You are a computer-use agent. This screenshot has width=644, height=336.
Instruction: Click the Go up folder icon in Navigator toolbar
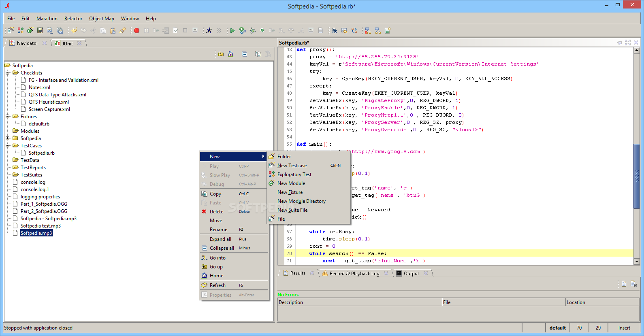221,54
